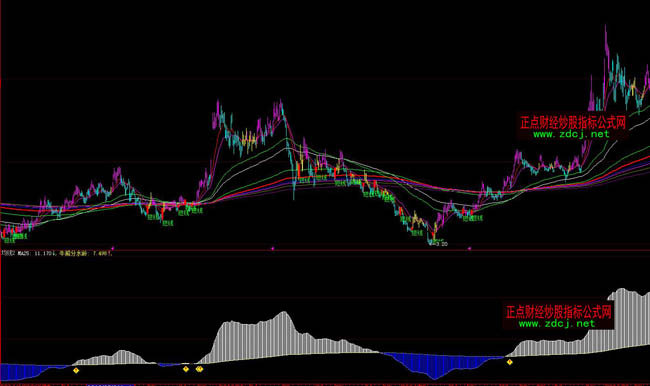Viewport: 650px width, 386px height.
Task: Select the single yellow diamond beside the double diamond
Action: pos(186,369)
